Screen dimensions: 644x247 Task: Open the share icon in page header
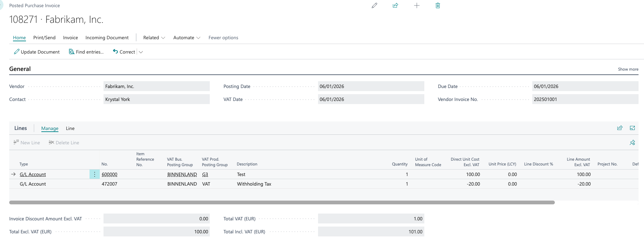pyautogui.click(x=395, y=5)
